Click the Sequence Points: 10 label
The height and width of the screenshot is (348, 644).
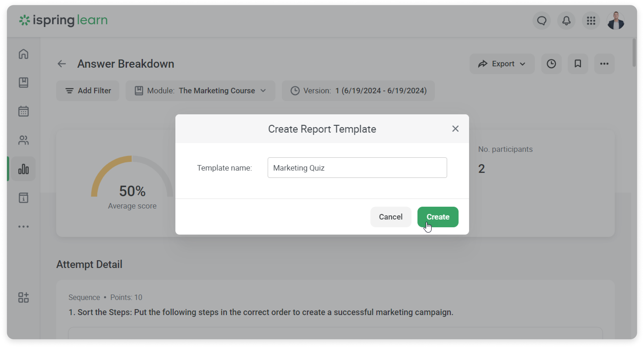105,297
